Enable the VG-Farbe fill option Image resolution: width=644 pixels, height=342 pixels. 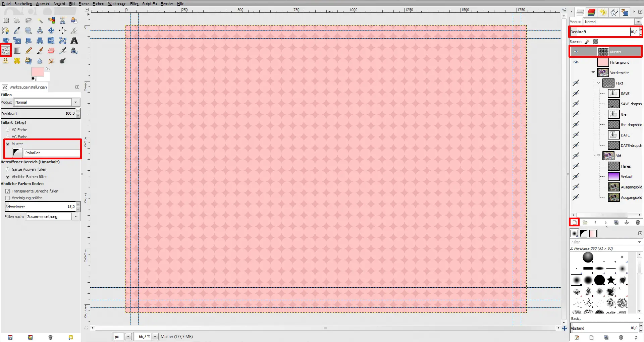pos(7,130)
